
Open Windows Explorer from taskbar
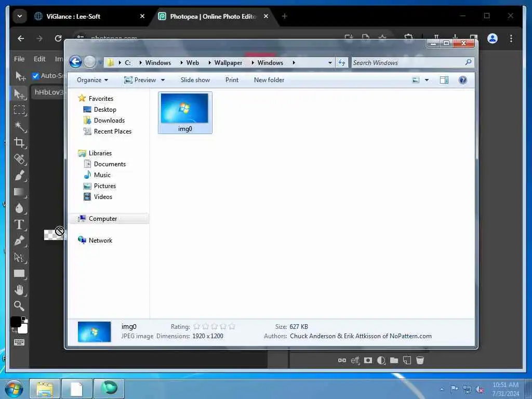tap(45, 389)
